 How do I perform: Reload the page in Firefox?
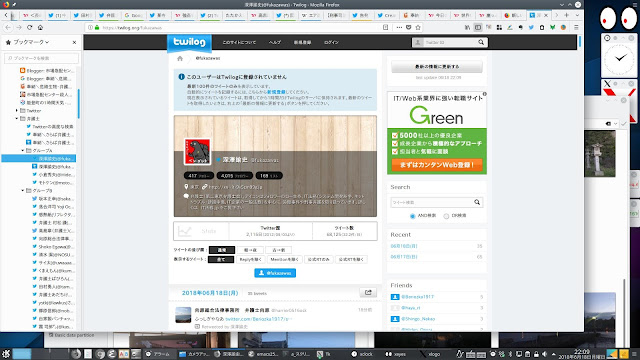(x=29, y=27)
